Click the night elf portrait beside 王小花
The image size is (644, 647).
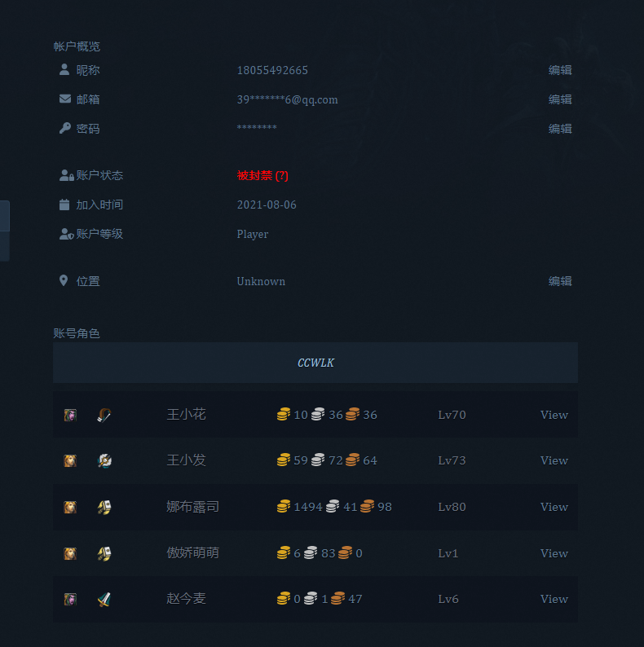click(x=70, y=415)
